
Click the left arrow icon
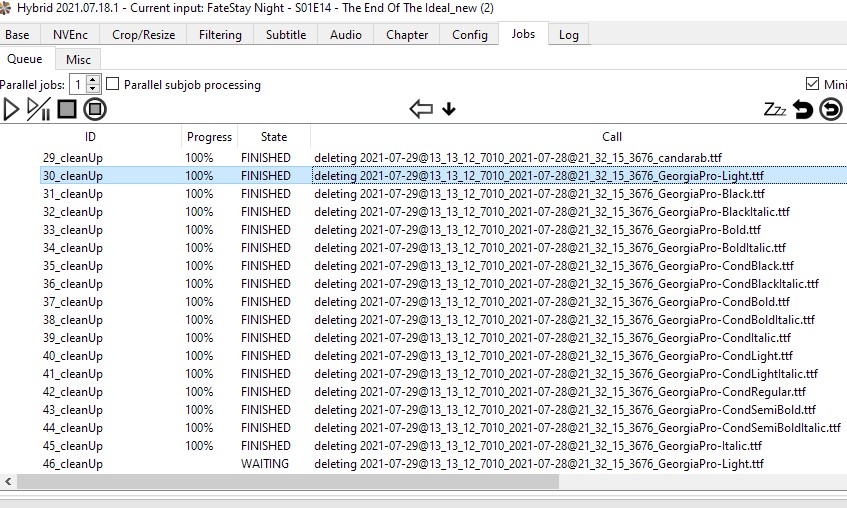click(x=421, y=109)
